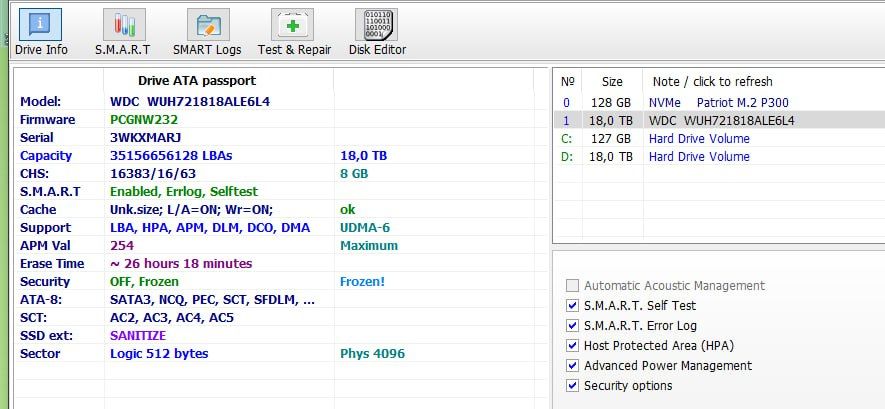
Task: Click the SCT value 'AC2, AC3, AC4, AC5'
Action: tap(172, 318)
